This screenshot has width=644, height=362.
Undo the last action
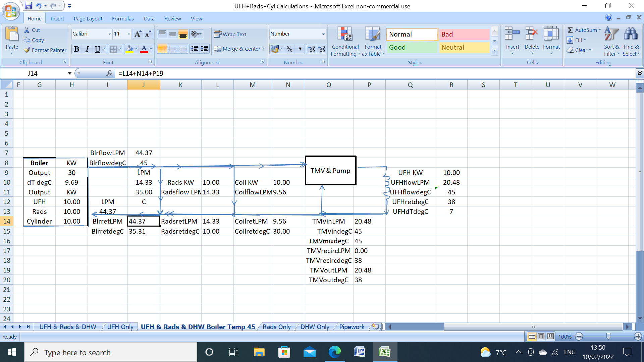(x=39, y=6)
